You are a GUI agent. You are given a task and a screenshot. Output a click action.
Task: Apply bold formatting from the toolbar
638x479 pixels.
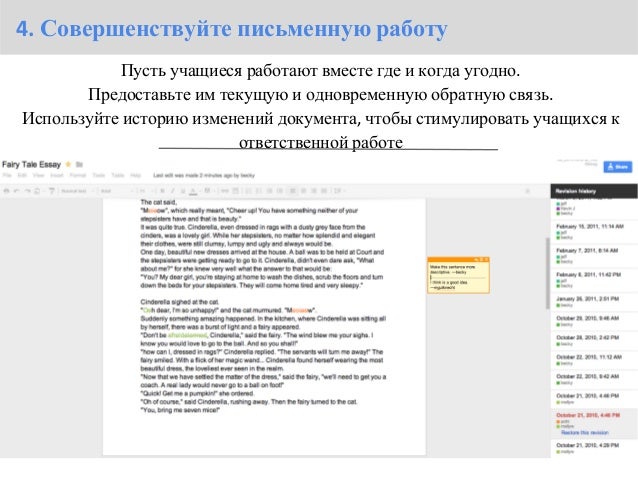[x=162, y=190]
